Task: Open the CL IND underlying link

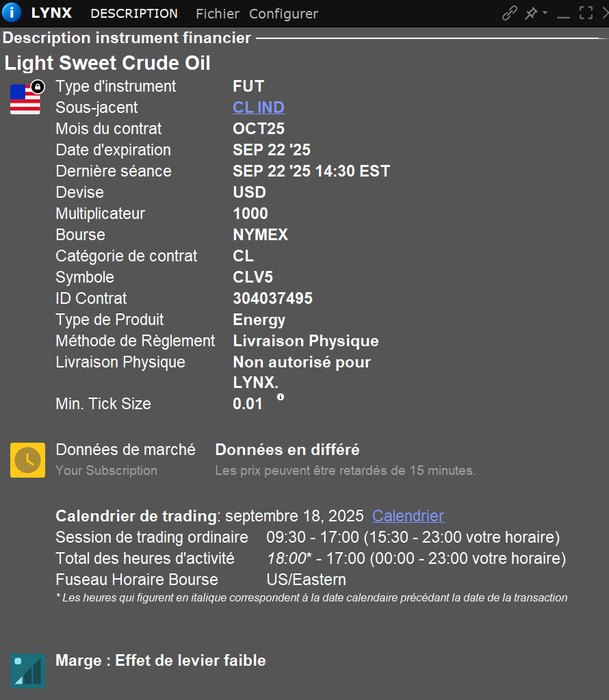Action: pos(259,107)
